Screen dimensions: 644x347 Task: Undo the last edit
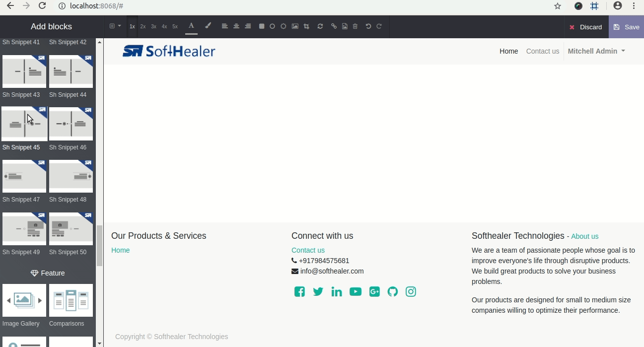[368, 26]
